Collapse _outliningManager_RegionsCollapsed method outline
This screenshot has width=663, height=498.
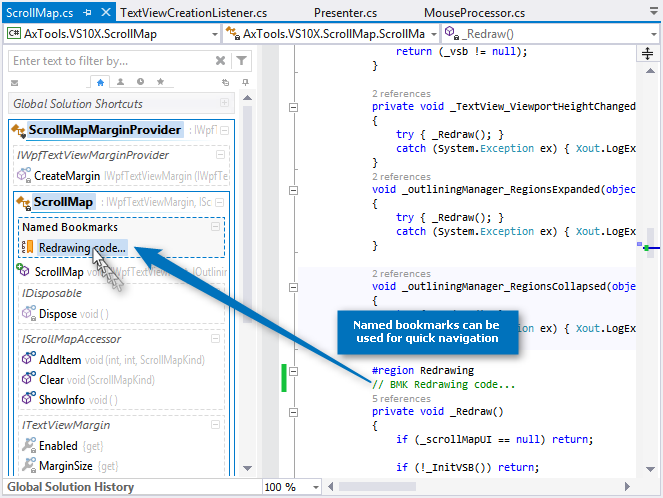(x=293, y=287)
